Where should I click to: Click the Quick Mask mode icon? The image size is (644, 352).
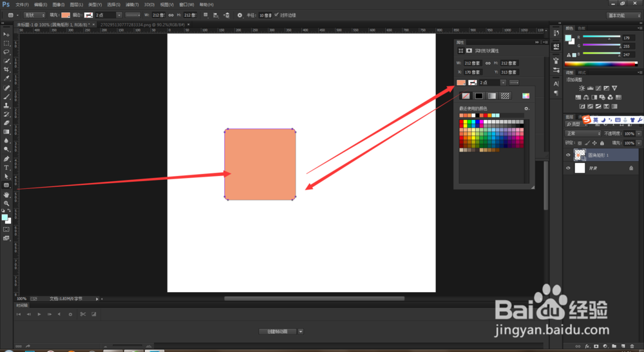pos(6,229)
